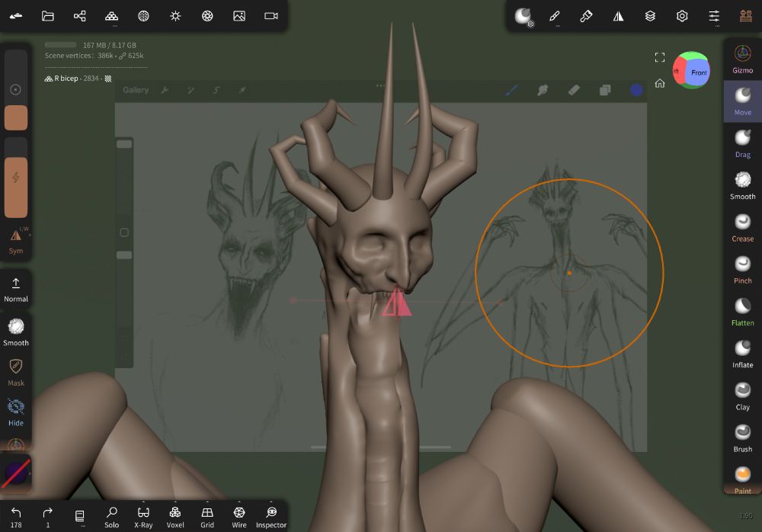Open the Background image settings
The width and height of the screenshot is (762, 532).
[239, 15]
